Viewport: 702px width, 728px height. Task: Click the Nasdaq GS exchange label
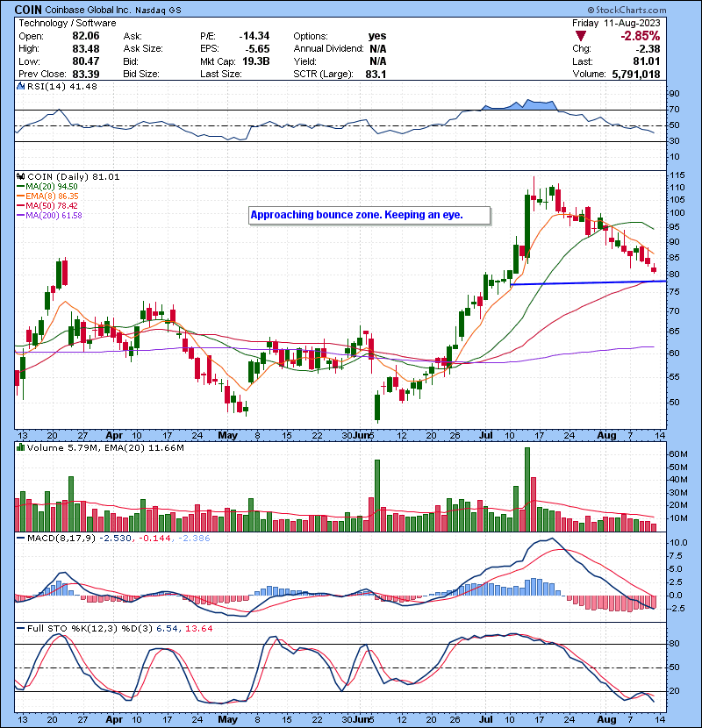coord(158,10)
